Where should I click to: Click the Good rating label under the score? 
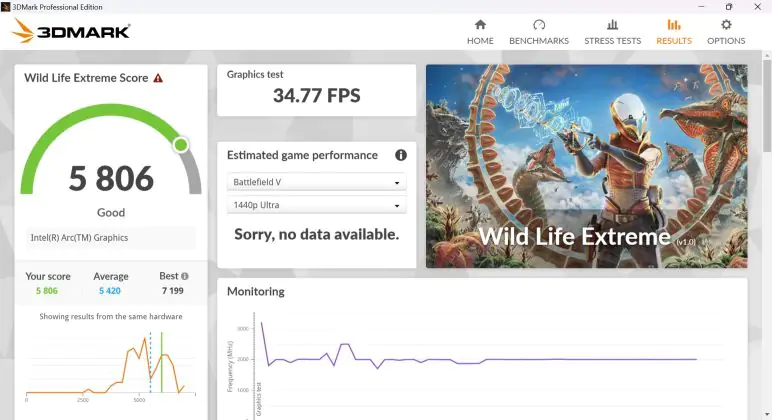111,212
